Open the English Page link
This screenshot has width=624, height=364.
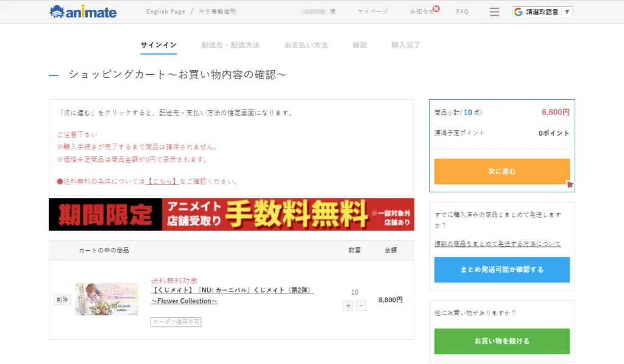point(166,12)
